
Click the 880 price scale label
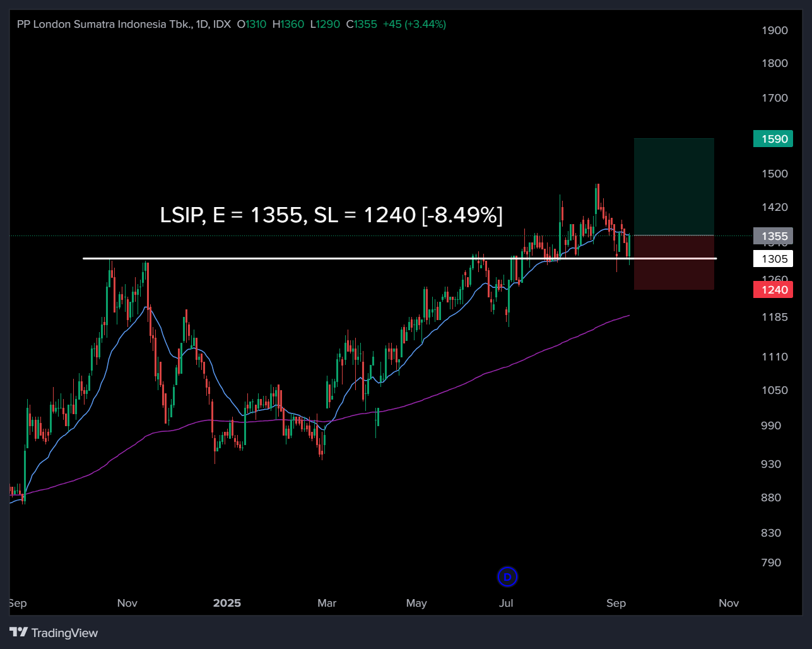771,497
